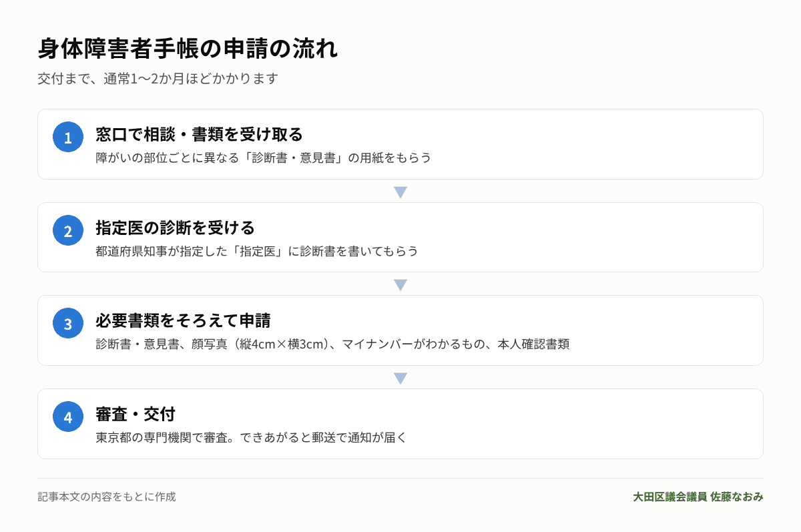Viewport: 801px width, 532px height.
Task: Click credit 大田区議会議員 佐藤なおみ
Action: pos(698,497)
